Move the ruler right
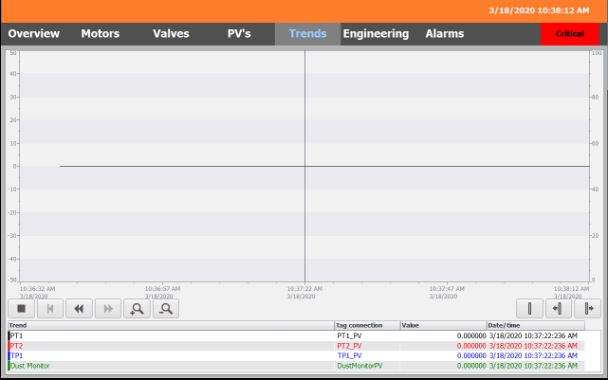 coord(587,309)
